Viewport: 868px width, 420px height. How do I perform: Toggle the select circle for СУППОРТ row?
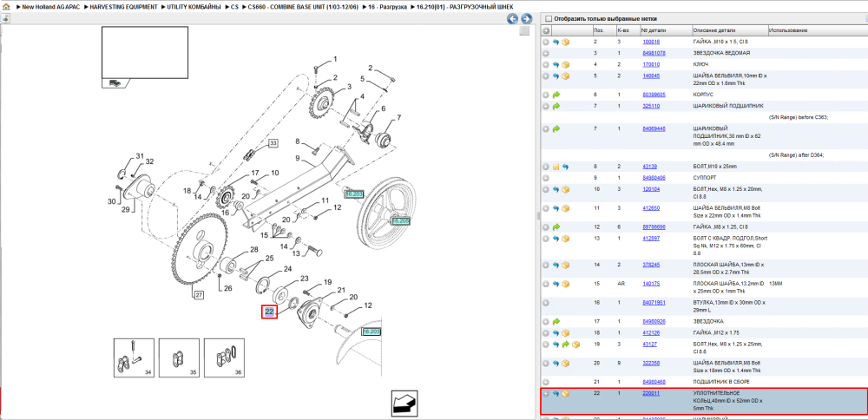(546, 178)
